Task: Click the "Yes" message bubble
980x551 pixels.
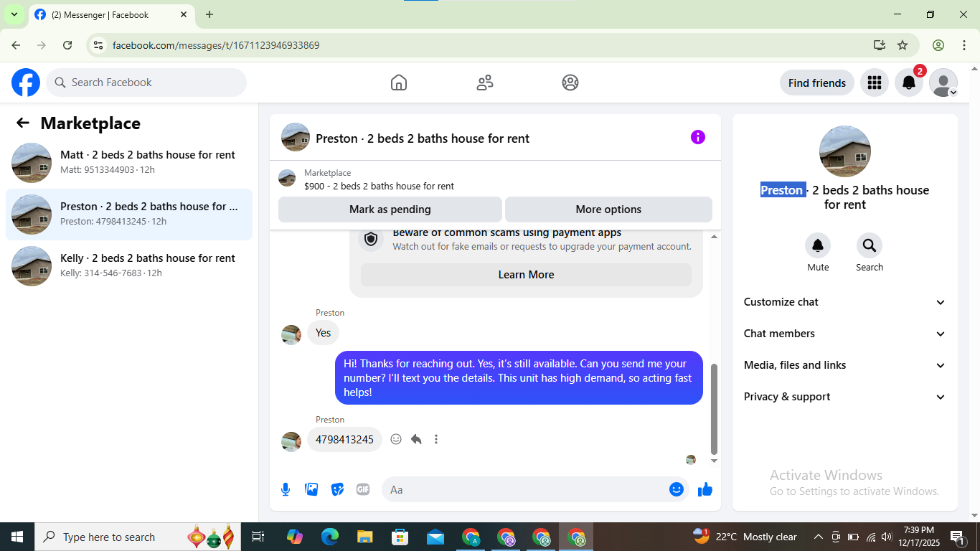Action: click(324, 332)
